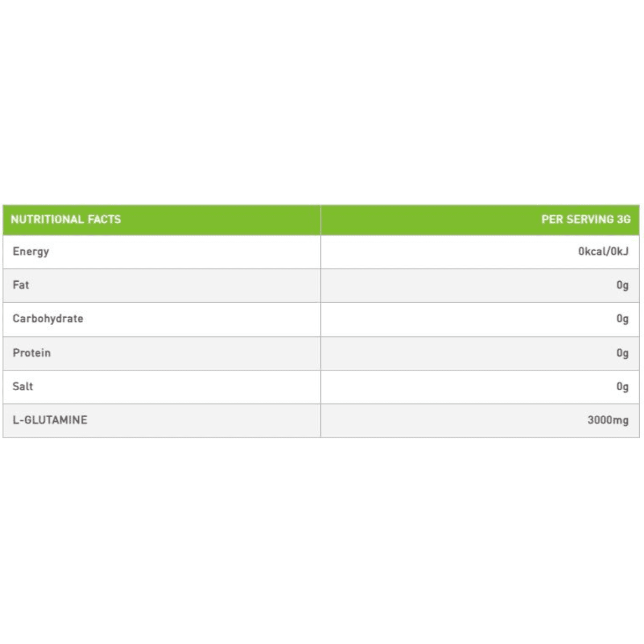This screenshot has width=644, height=644.
Task: Select the Carbohydrate row label
Action: tap(48, 319)
